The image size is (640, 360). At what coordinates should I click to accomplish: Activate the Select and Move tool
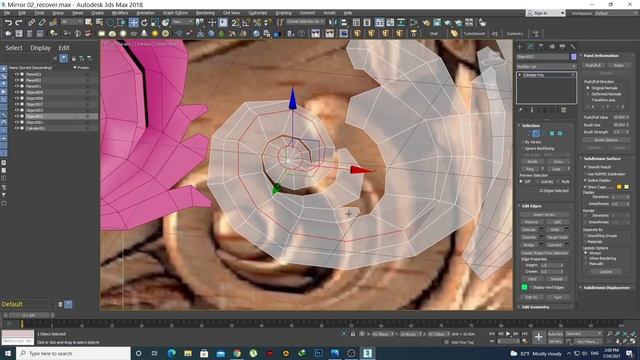tap(133, 22)
